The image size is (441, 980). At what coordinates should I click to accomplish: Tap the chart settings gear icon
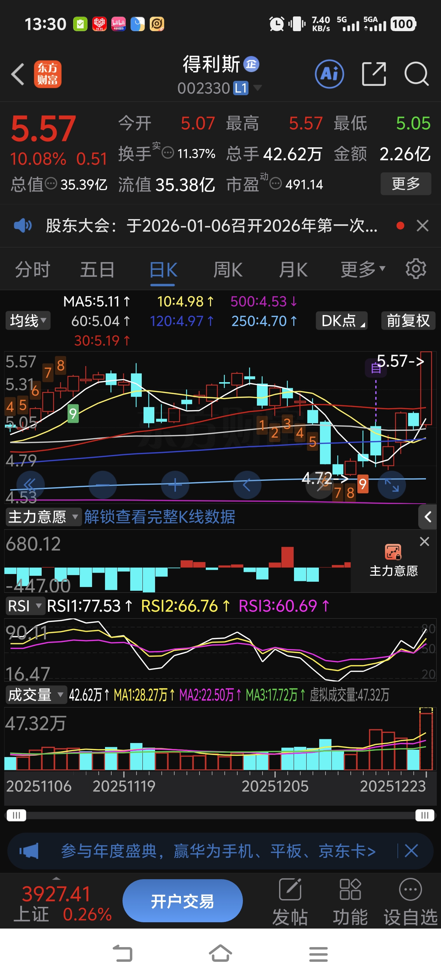tap(415, 269)
